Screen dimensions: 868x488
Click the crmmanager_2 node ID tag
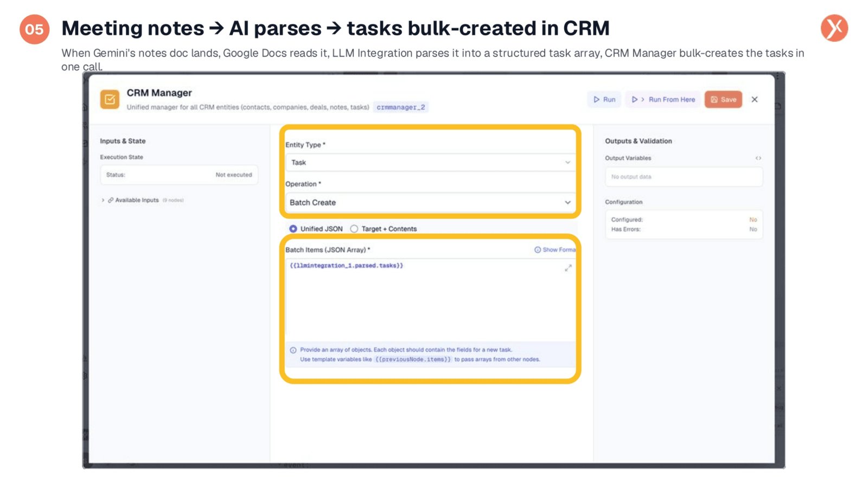pos(401,107)
